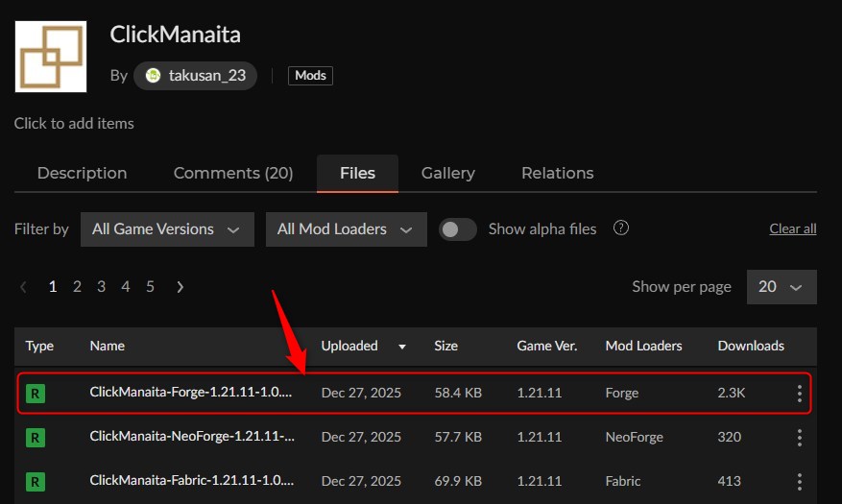Open the Show per page dropdown
842x504 pixels.
(782, 287)
